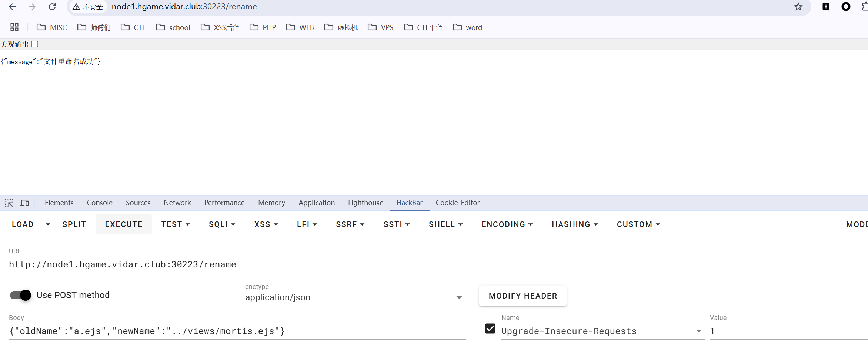Open the apps grid icon in bookmarks bar
This screenshot has height=340, width=868.
14,27
